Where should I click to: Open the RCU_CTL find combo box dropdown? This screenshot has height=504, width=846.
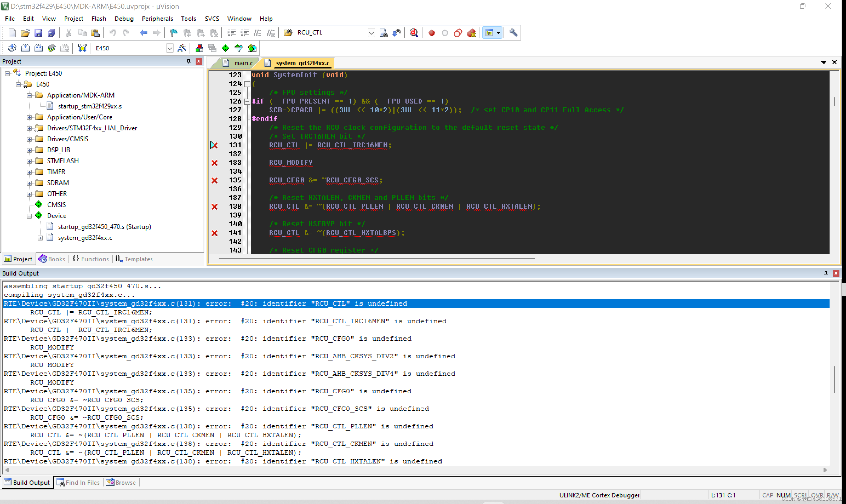pos(371,33)
